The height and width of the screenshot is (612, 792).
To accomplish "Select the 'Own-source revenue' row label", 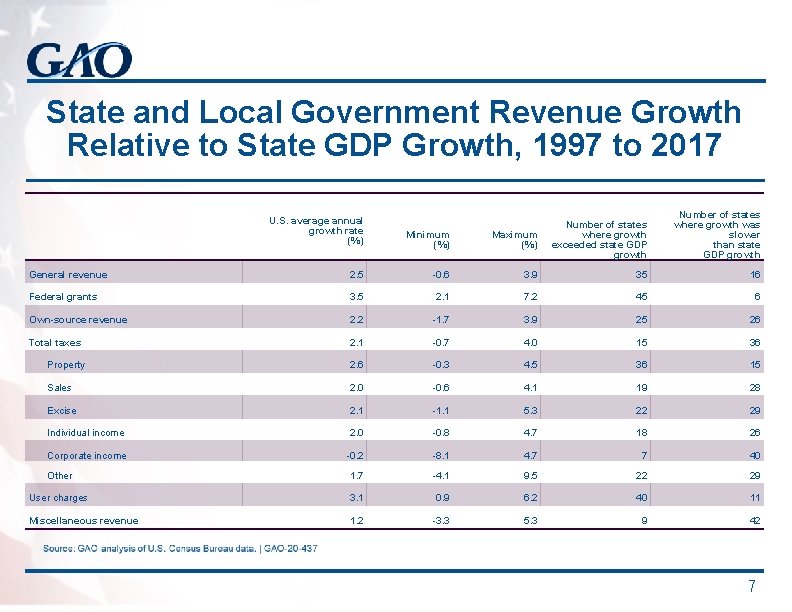I will 78,320.
